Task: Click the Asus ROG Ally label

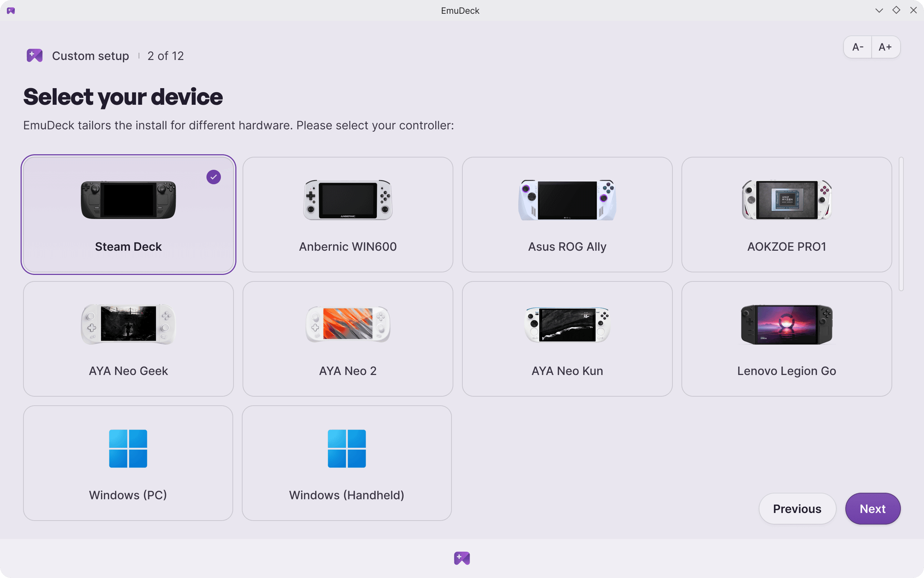Action: (x=567, y=247)
